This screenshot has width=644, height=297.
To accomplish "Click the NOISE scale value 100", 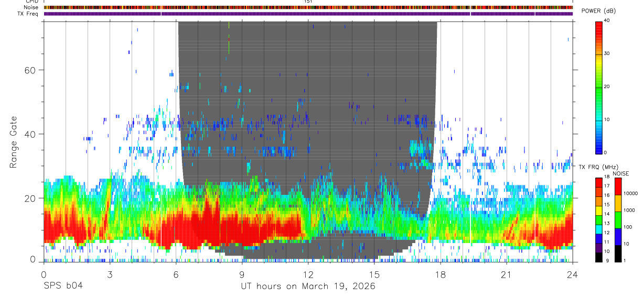I will (x=628, y=227).
